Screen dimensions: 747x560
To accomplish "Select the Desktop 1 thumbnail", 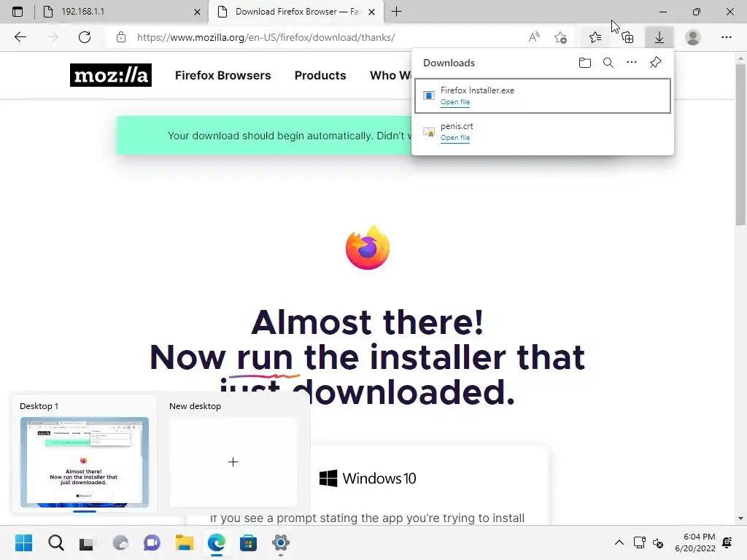I will pyautogui.click(x=85, y=462).
